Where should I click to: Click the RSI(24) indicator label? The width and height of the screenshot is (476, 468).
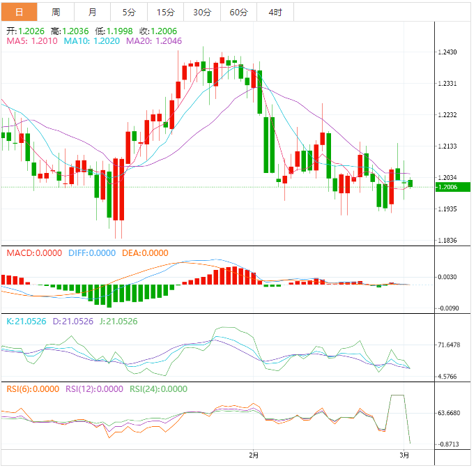[158, 389]
